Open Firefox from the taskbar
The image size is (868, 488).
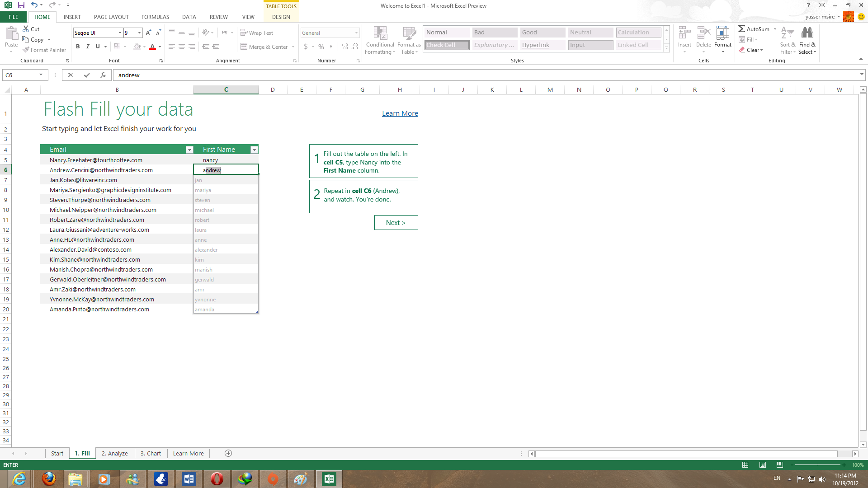[49, 479]
